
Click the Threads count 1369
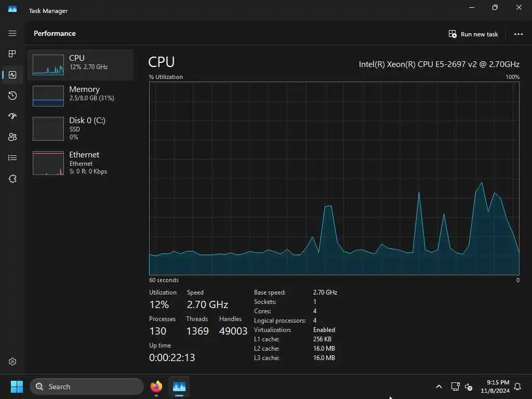(x=197, y=331)
